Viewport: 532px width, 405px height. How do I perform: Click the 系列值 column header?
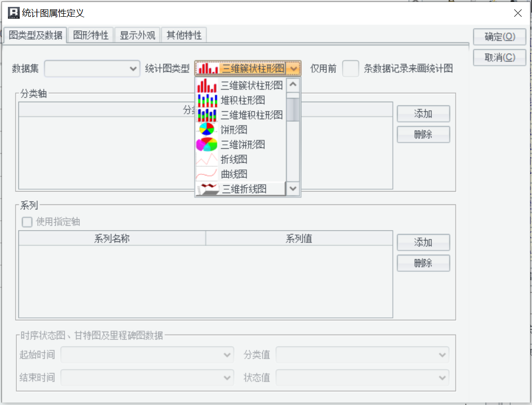pos(299,238)
